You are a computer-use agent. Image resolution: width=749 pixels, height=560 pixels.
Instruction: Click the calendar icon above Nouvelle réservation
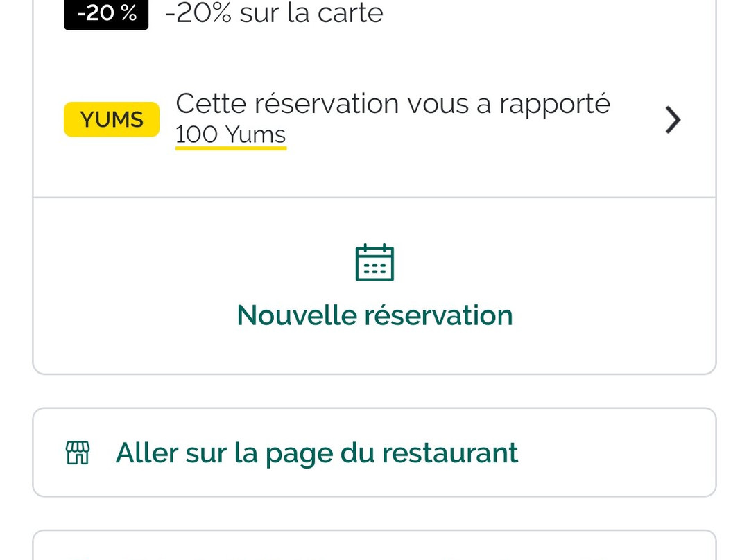click(x=374, y=263)
